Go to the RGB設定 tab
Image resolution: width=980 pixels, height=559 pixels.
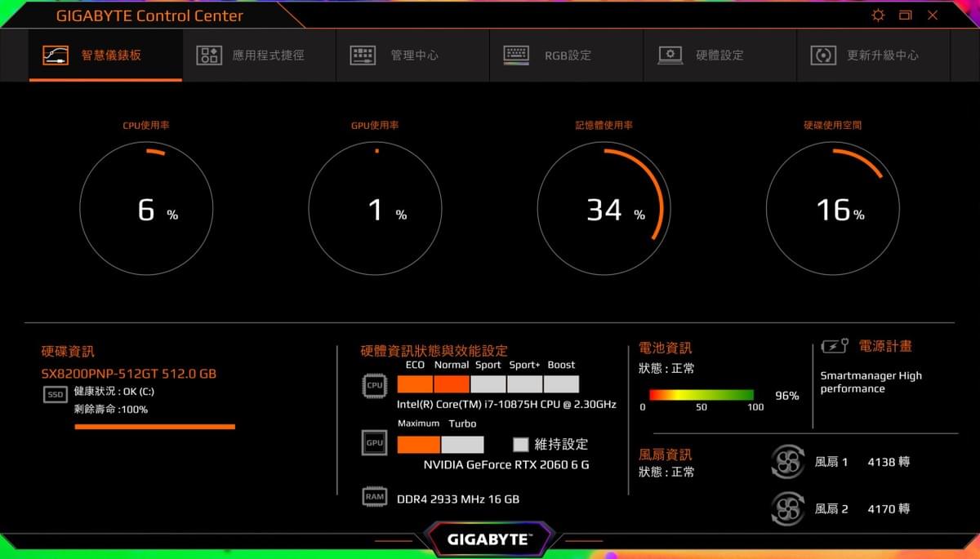566,55
